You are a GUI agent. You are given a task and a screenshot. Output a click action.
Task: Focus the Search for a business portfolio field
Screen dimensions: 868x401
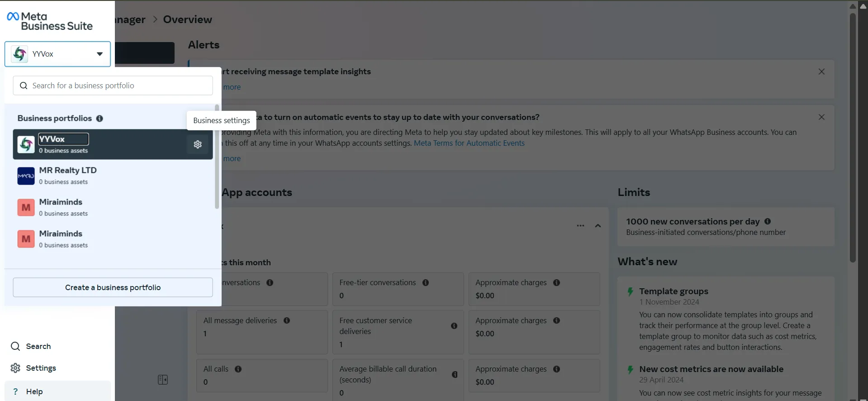pos(113,86)
